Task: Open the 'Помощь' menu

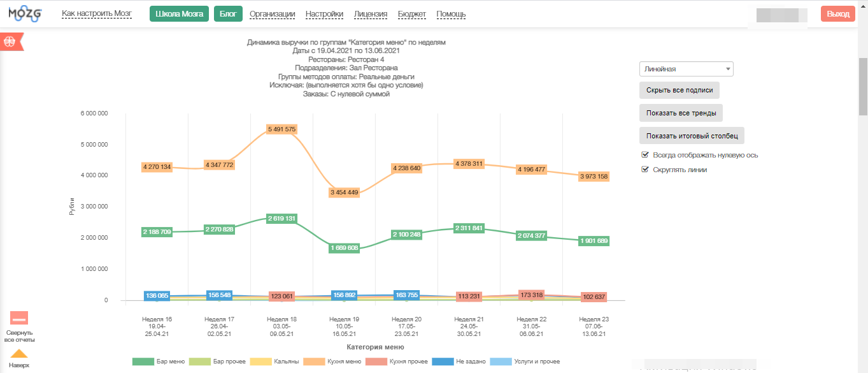Action: (x=451, y=14)
